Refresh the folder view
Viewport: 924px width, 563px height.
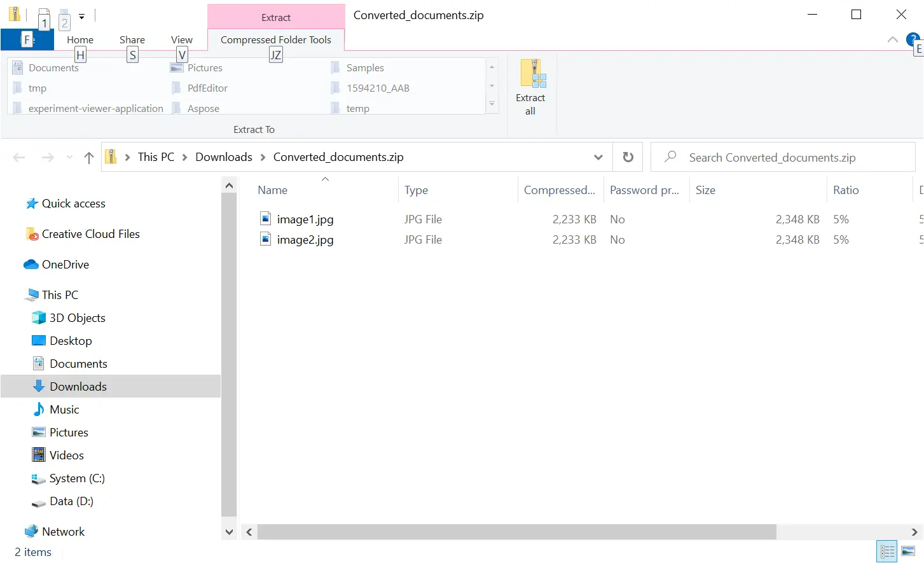(628, 156)
